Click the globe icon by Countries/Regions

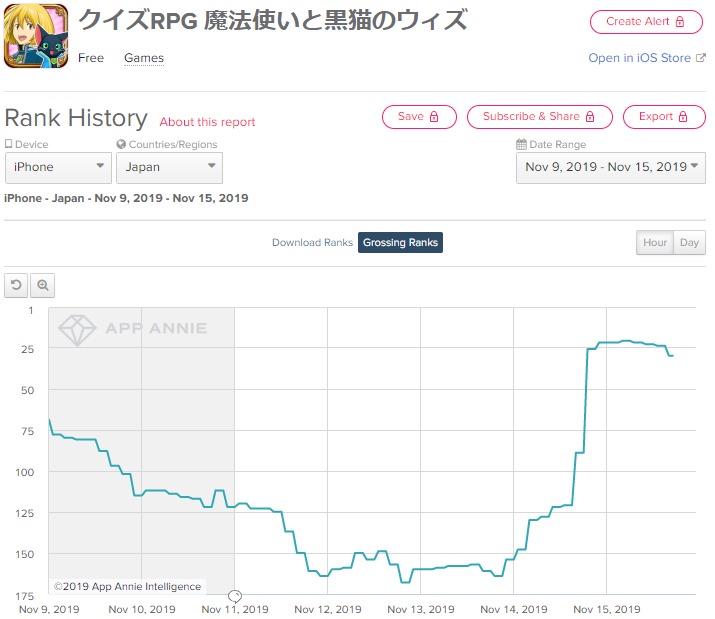121,144
